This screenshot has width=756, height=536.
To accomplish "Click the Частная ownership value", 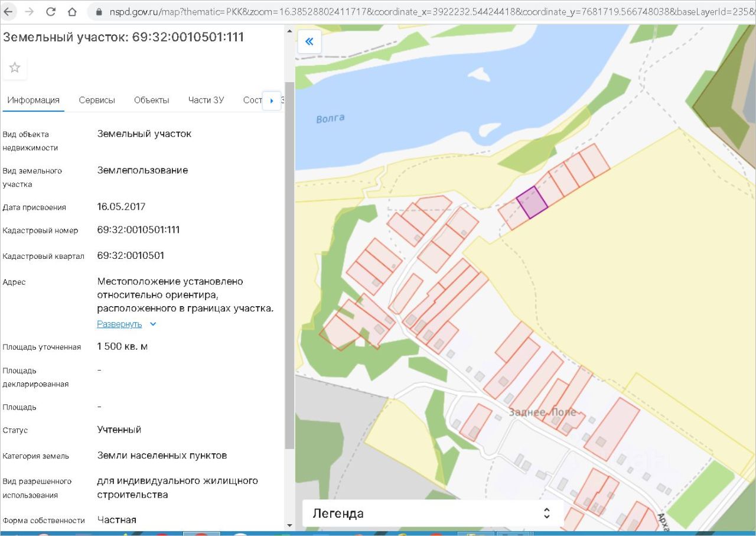I will click(117, 519).
